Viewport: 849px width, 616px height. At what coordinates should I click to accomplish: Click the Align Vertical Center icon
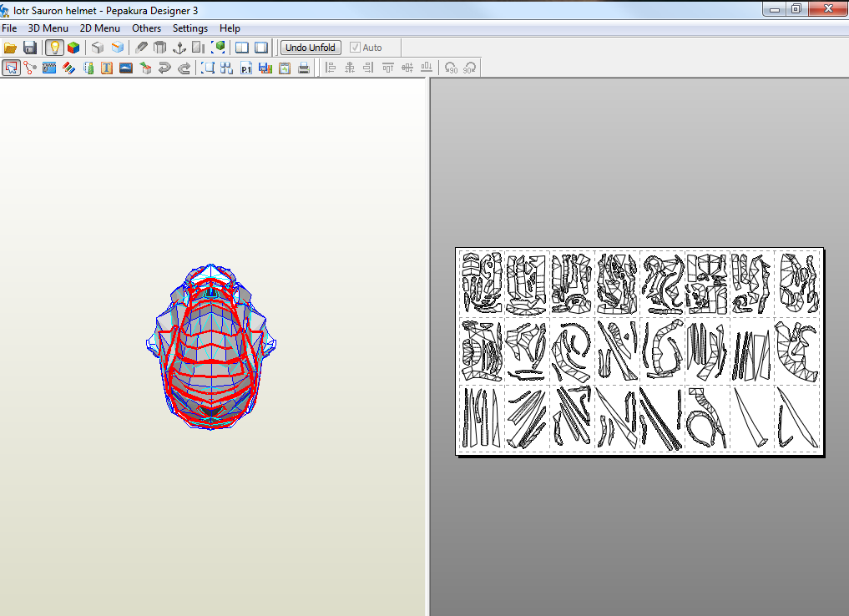click(x=407, y=68)
